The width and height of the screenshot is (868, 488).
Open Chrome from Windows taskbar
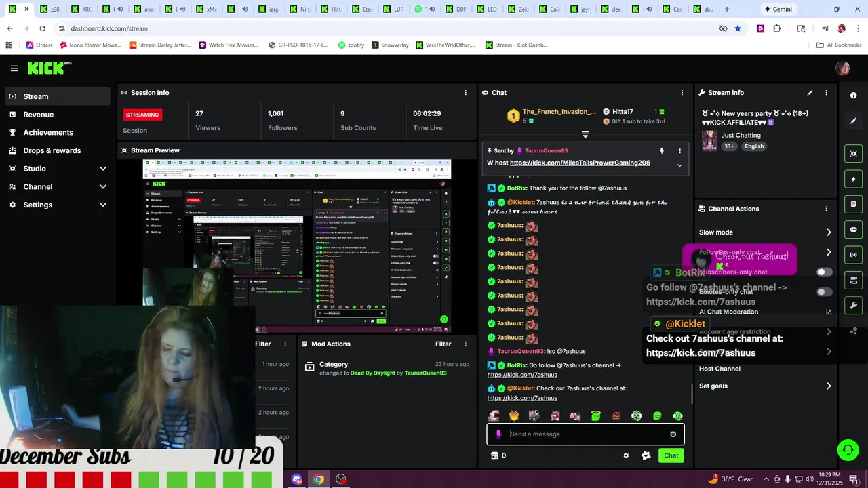[319, 479]
